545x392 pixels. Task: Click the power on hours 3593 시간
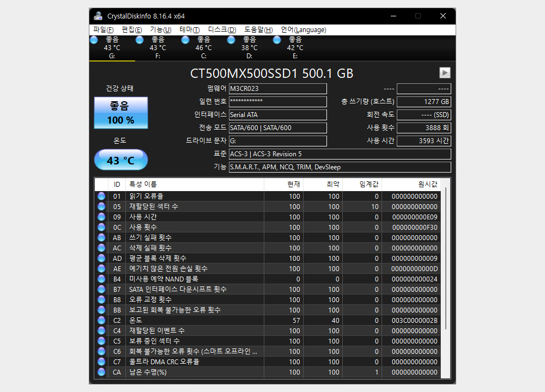coord(423,141)
